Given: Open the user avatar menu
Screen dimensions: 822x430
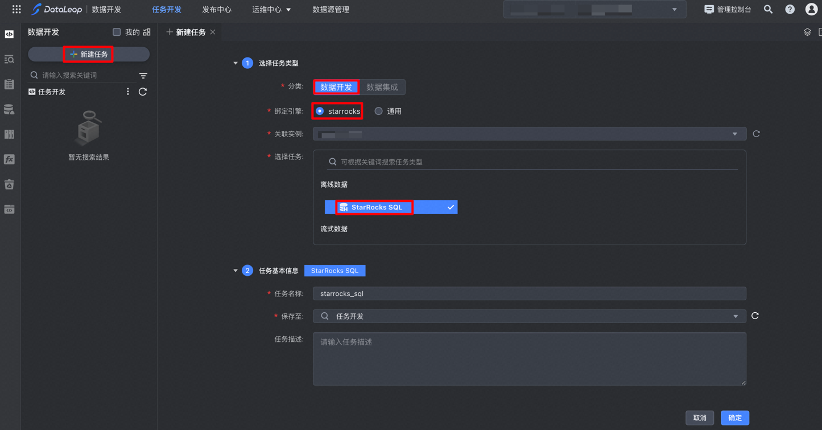Looking at the screenshot, I should click(x=811, y=9).
